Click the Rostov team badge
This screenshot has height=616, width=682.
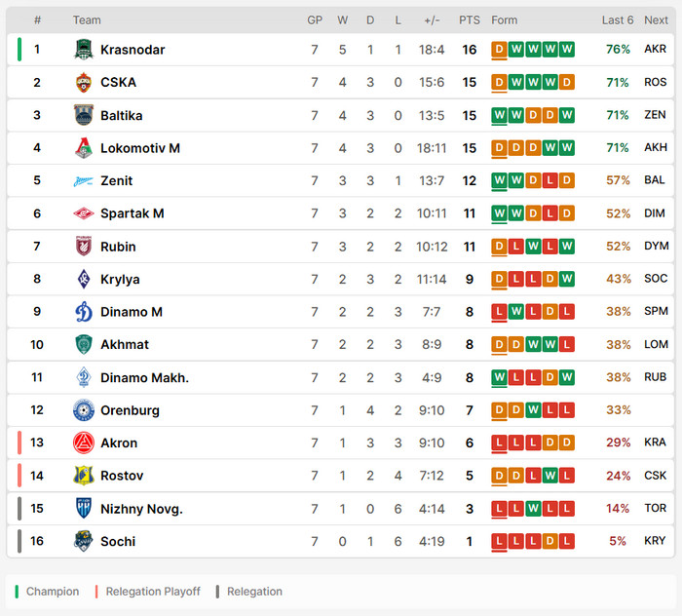(84, 476)
